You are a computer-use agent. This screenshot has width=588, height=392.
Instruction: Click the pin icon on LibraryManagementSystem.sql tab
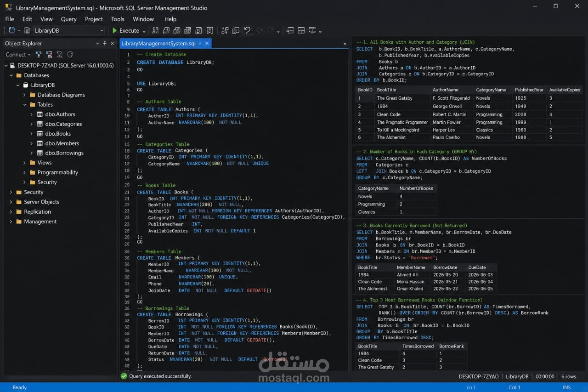coord(200,43)
